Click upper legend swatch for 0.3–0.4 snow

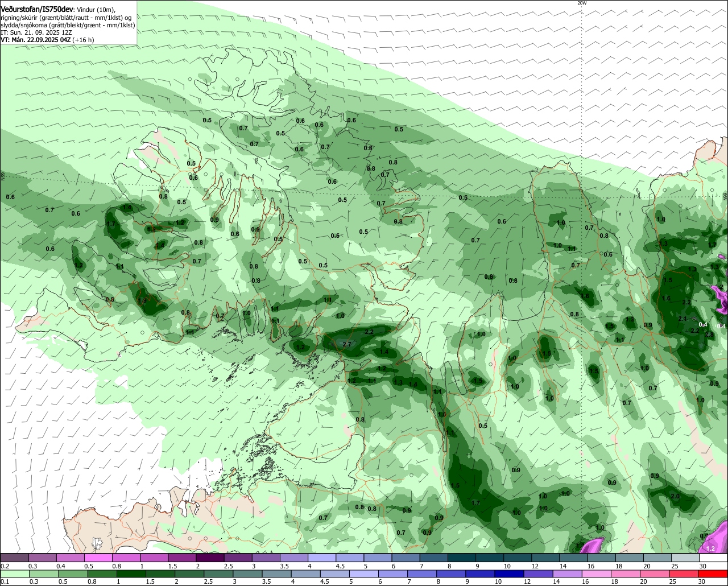point(42,558)
